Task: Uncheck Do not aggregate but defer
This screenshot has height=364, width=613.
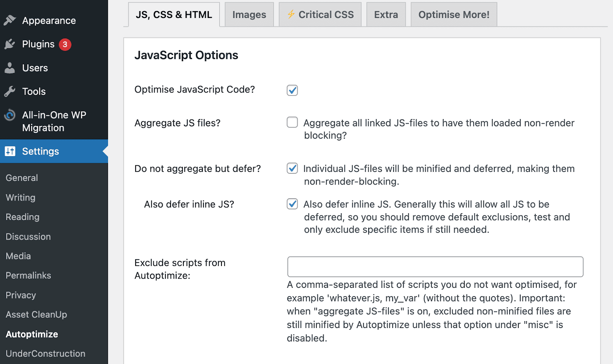Action: (292, 168)
